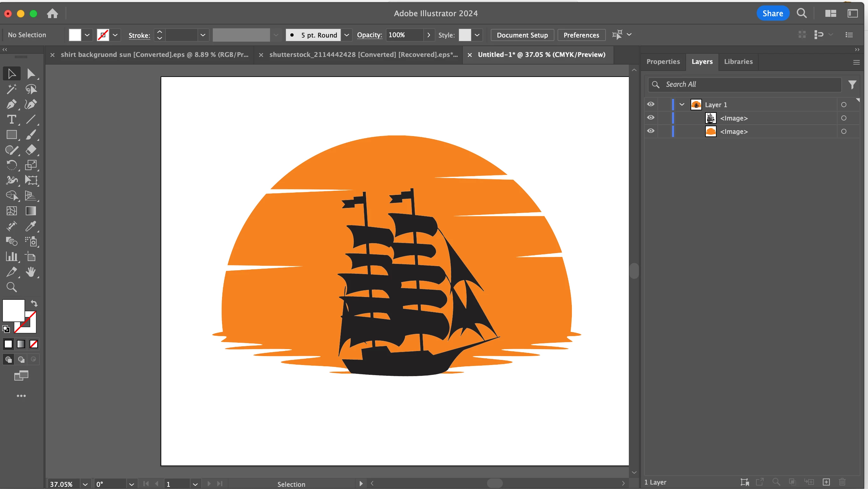Click the blue Share button
868x489 pixels.
tap(772, 13)
